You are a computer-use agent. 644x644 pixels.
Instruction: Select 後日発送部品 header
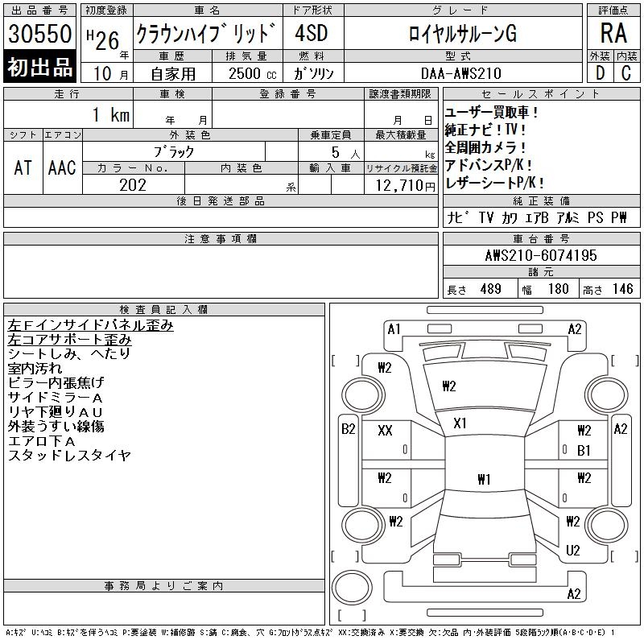tap(221, 200)
